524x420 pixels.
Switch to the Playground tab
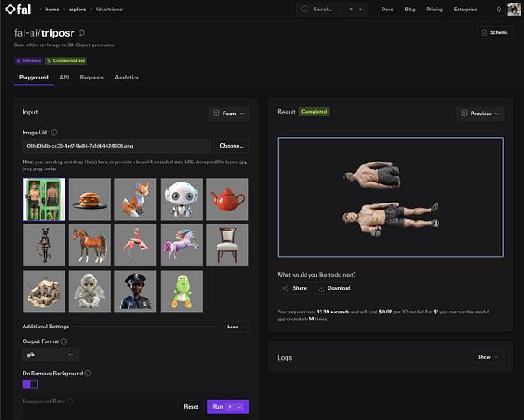pos(34,78)
